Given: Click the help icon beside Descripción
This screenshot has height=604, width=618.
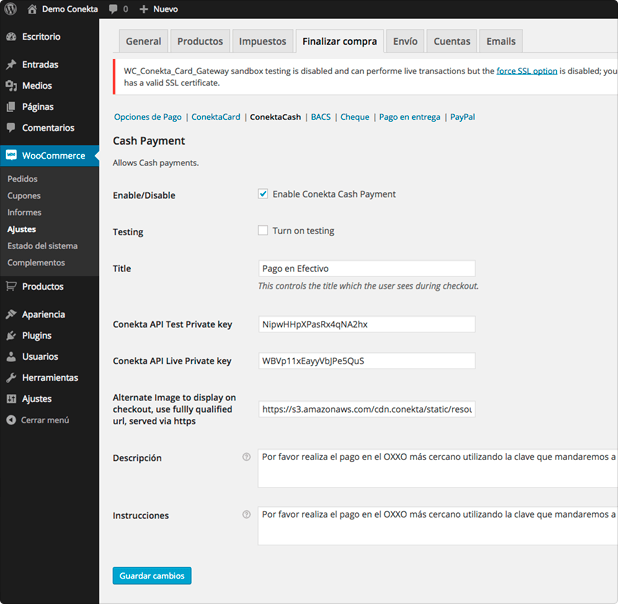Looking at the screenshot, I should coord(246,457).
